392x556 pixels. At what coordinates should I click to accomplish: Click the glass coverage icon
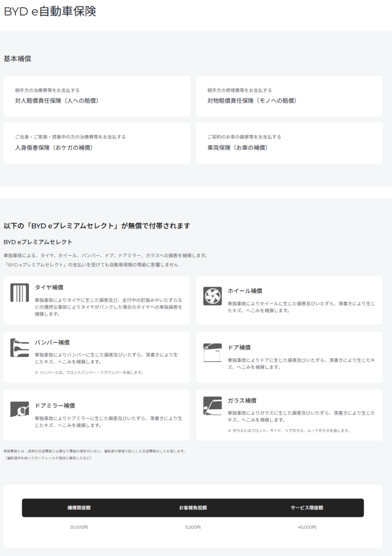click(x=212, y=406)
